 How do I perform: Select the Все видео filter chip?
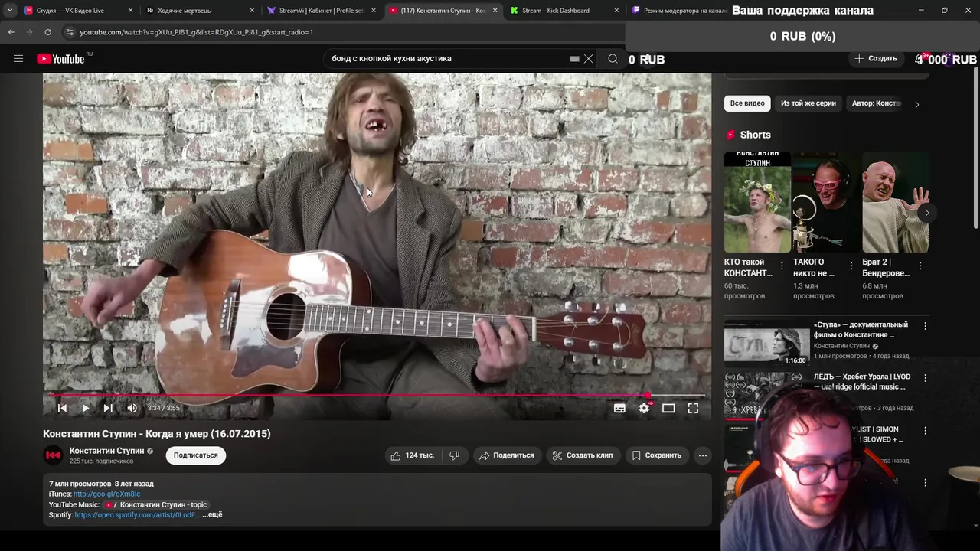pos(747,103)
